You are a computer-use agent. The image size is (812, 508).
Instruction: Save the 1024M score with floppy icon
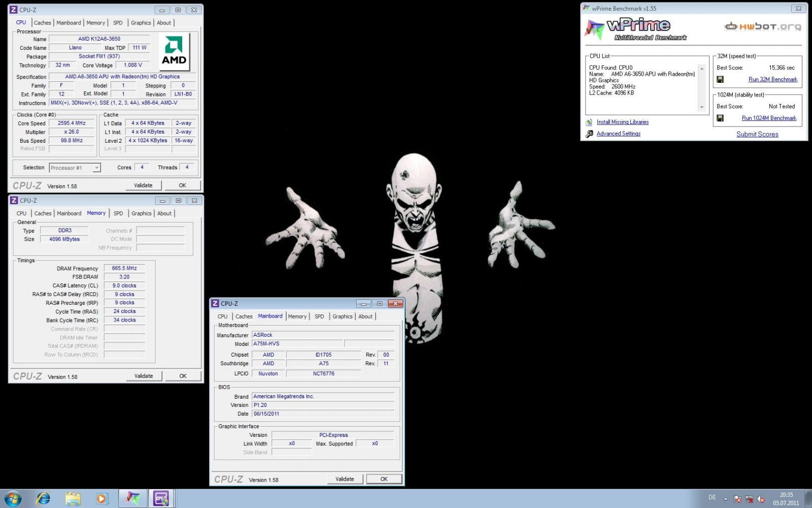click(720, 118)
